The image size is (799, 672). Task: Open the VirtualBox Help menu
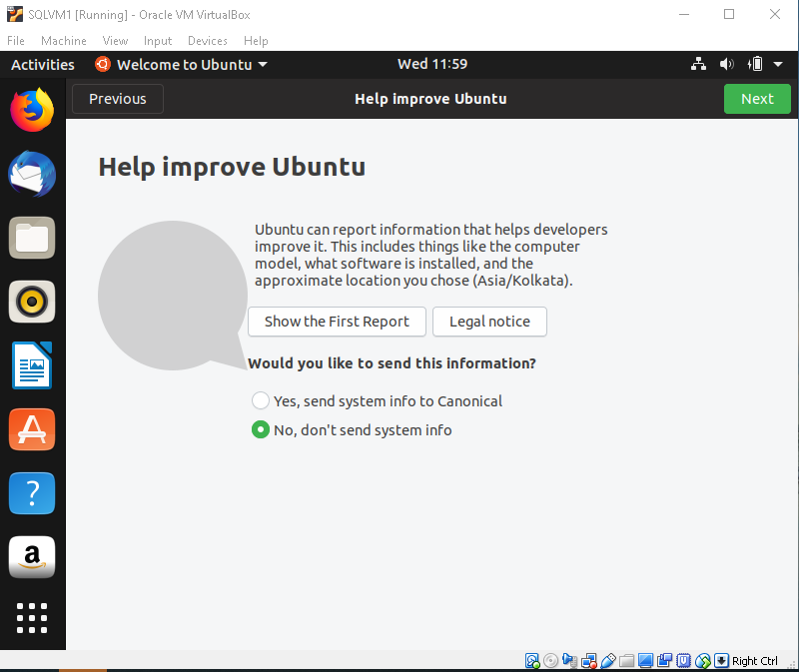pyautogui.click(x=256, y=41)
